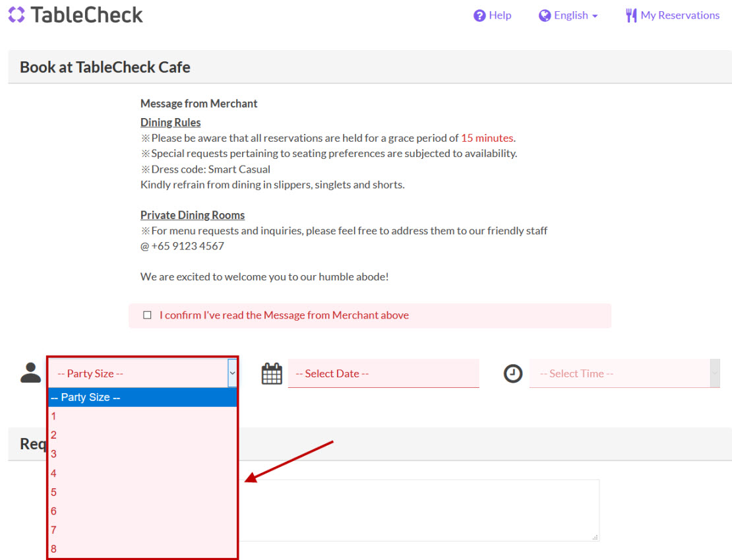Open the Select Time dropdown
This screenshot has height=560, width=732.
tap(624, 373)
